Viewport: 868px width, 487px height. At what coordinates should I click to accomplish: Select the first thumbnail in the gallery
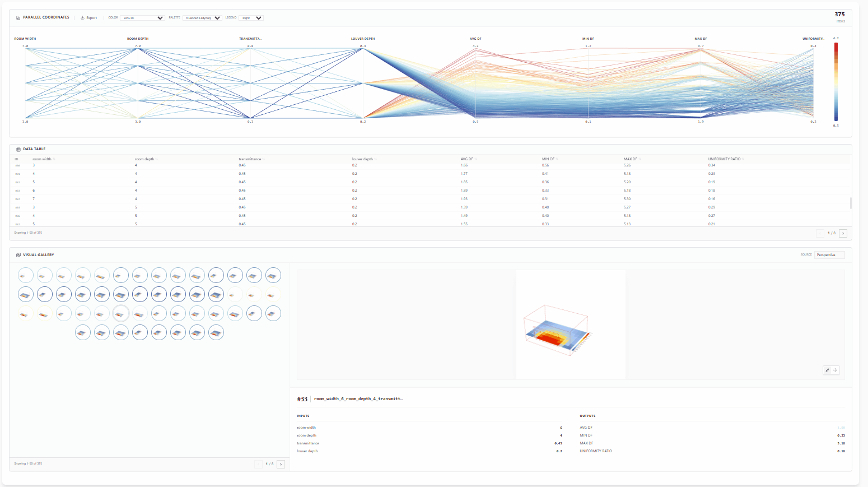(26, 275)
